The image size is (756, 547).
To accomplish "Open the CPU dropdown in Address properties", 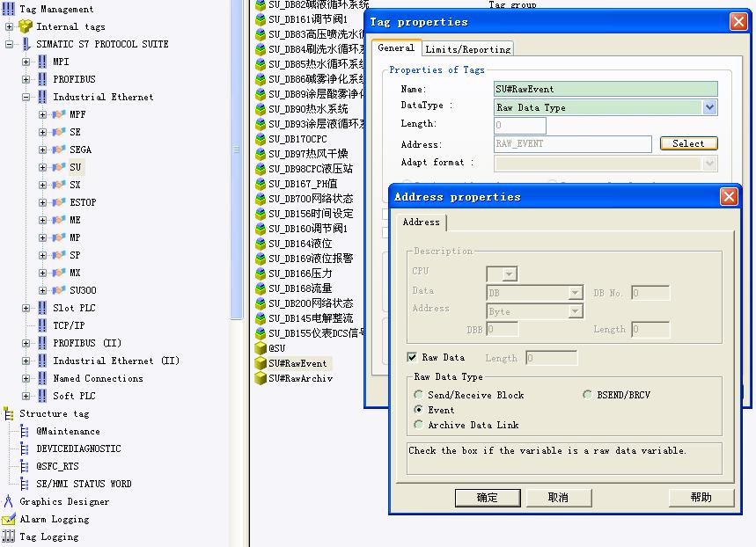I will pos(509,274).
